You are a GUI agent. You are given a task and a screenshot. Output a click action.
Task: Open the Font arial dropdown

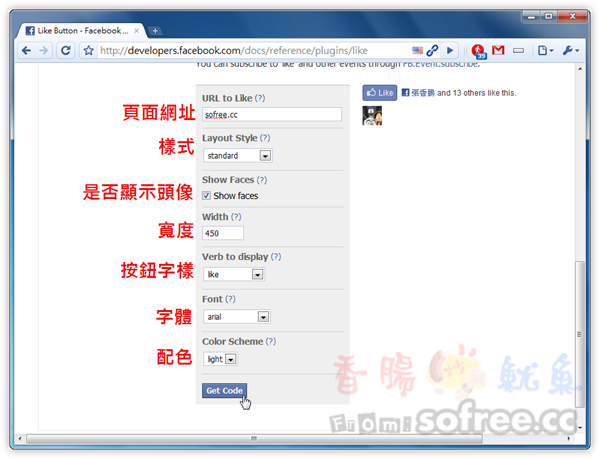point(237,317)
